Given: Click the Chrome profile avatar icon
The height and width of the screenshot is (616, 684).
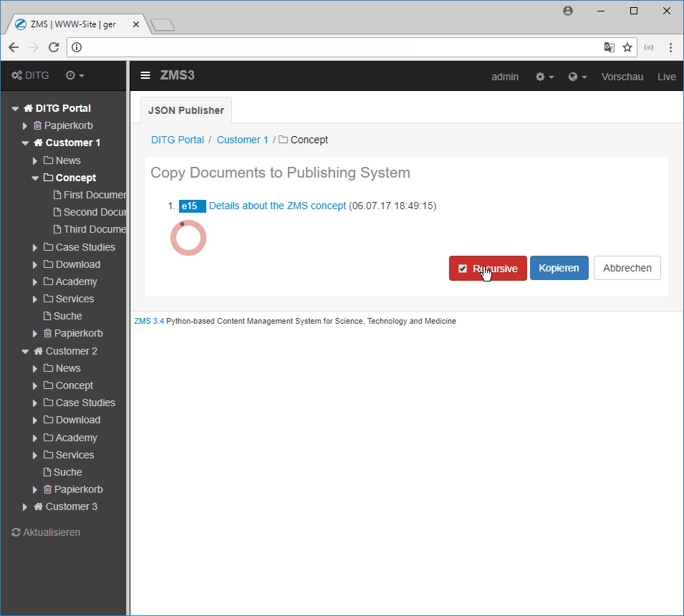Looking at the screenshot, I should pos(567,11).
